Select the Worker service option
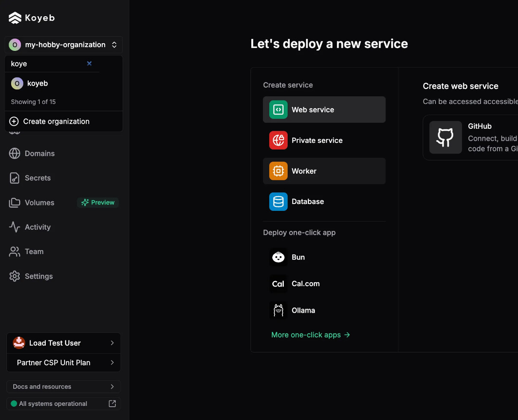 point(324,171)
